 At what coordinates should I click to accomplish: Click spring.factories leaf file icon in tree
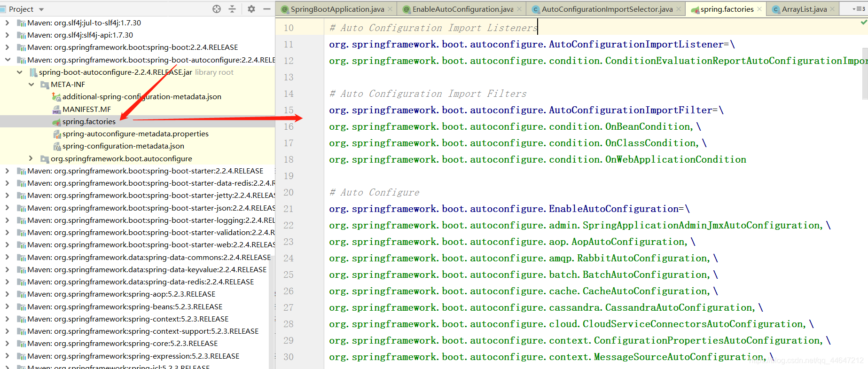coord(56,122)
